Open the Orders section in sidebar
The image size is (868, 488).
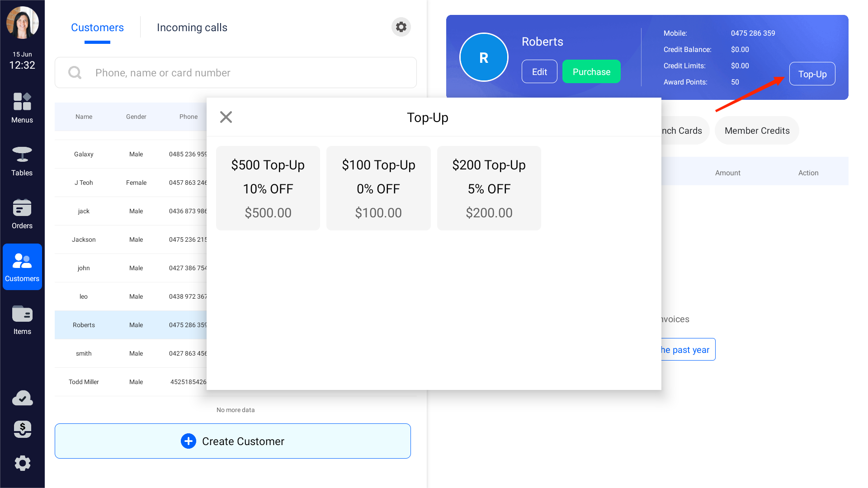[22, 213]
